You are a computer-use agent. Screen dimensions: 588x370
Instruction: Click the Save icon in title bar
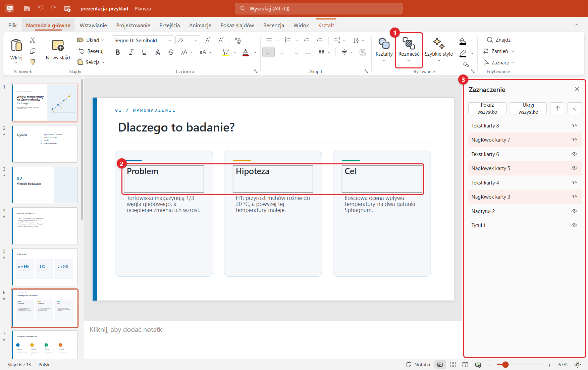[x=27, y=8]
